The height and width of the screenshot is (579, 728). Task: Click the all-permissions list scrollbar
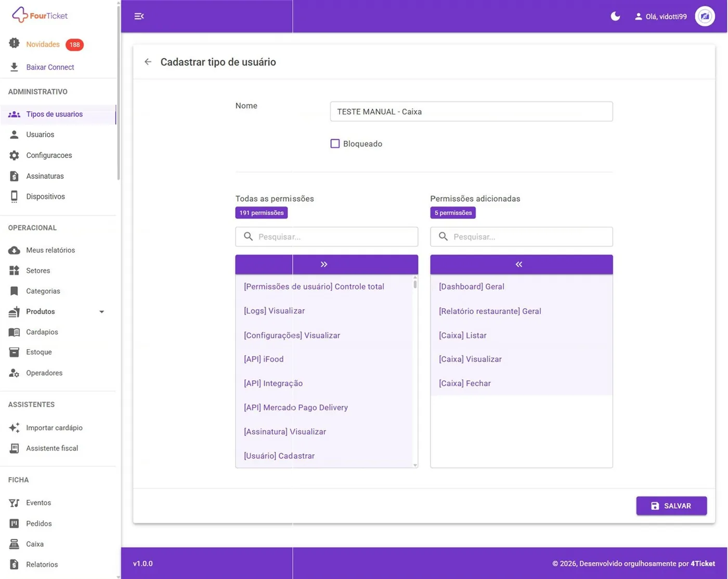(x=415, y=371)
